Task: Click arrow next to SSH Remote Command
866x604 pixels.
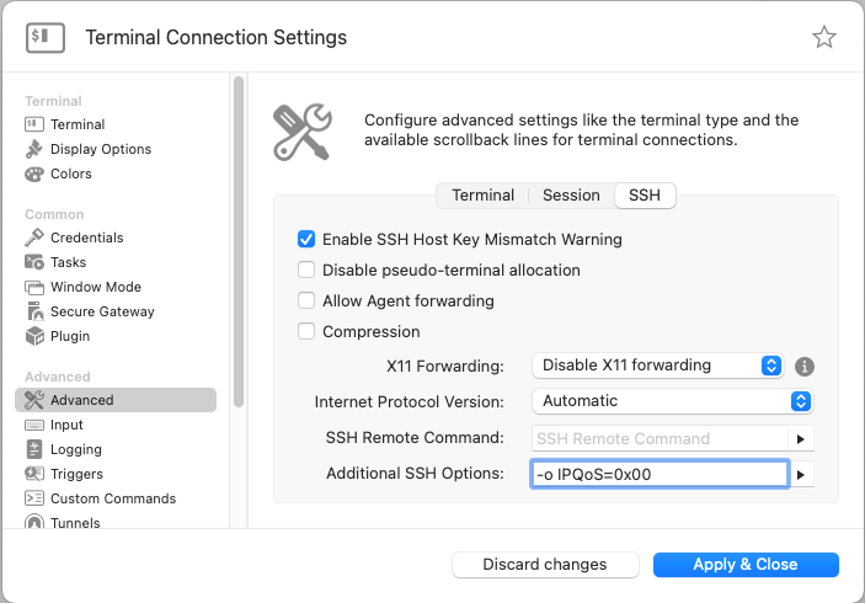Action: [801, 439]
